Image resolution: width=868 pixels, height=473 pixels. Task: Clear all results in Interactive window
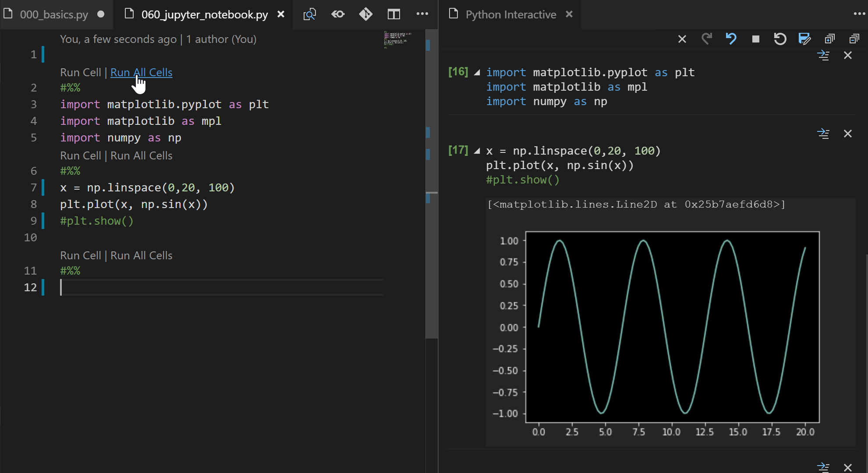682,39
